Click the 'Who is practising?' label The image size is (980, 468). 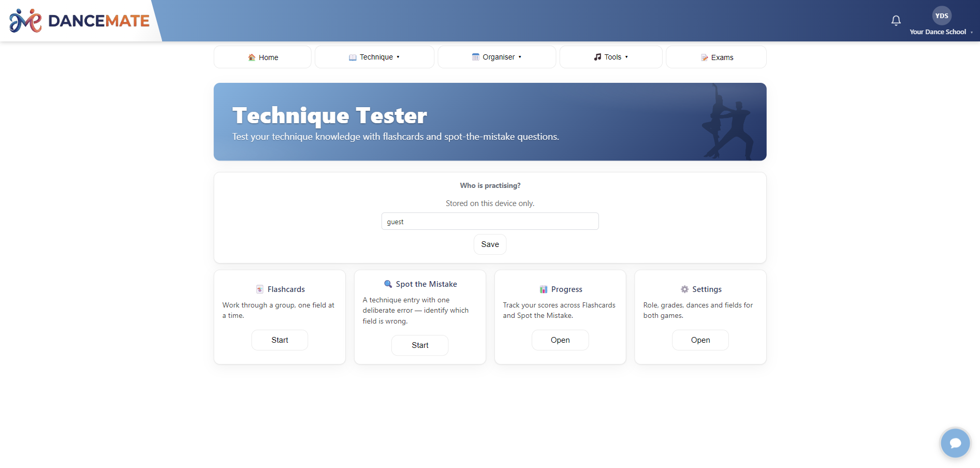[x=490, y=185]
